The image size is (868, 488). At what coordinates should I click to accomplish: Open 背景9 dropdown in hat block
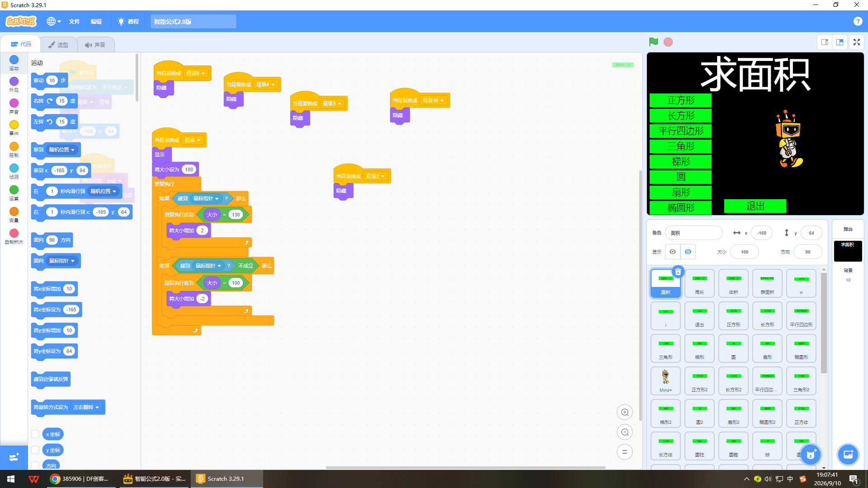[x=196, y=73]
